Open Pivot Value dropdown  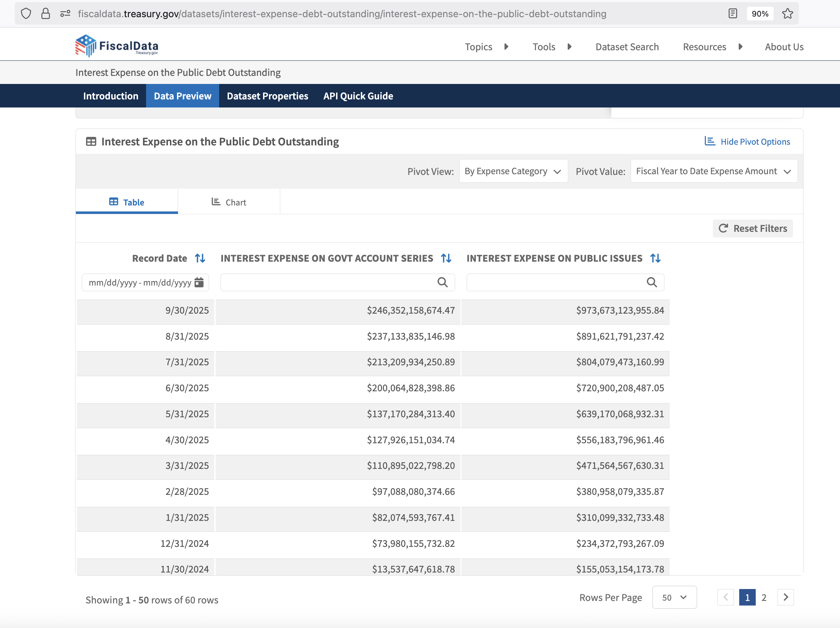[714, 171]
